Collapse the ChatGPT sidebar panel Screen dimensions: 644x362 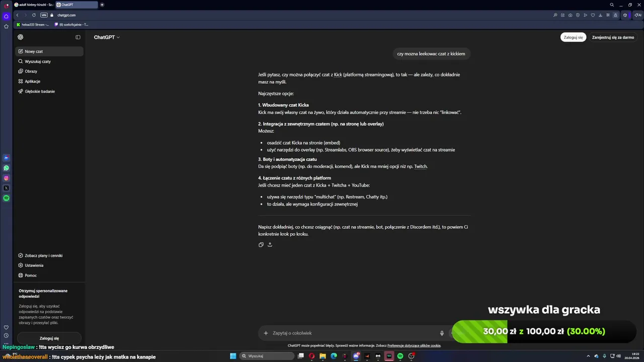(x=78, y=37)
